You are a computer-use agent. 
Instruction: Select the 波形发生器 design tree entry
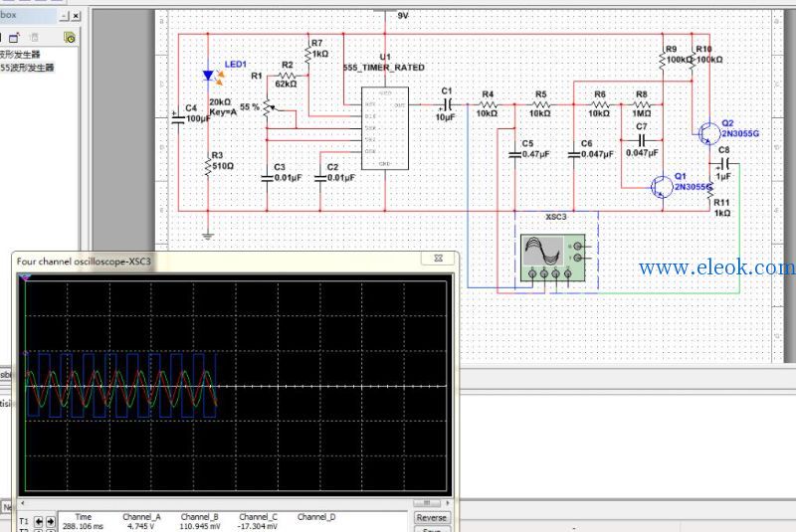20,55
